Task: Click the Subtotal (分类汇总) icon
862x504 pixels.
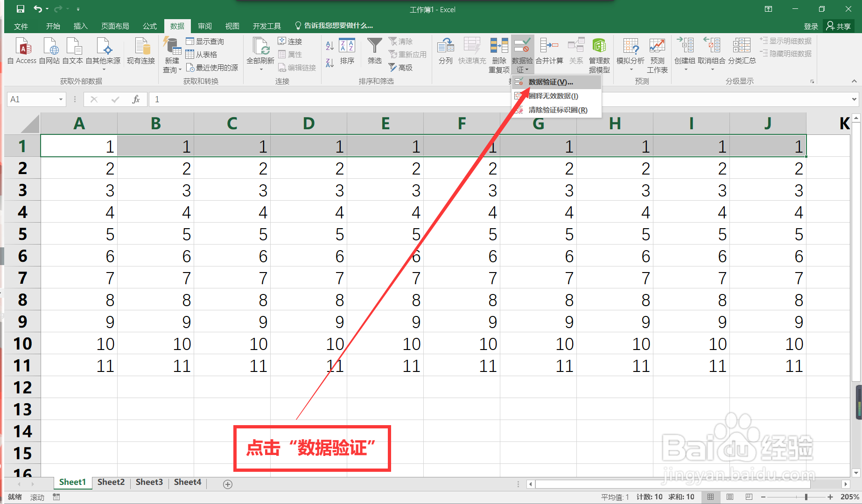Action: click(x=741, y=51)
